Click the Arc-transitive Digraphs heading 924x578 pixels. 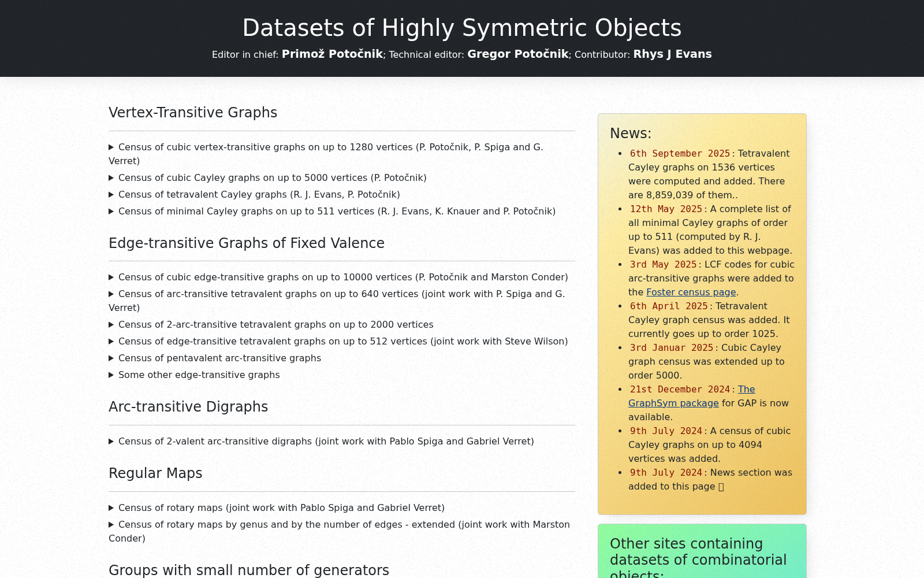click(x=188, y=407)
